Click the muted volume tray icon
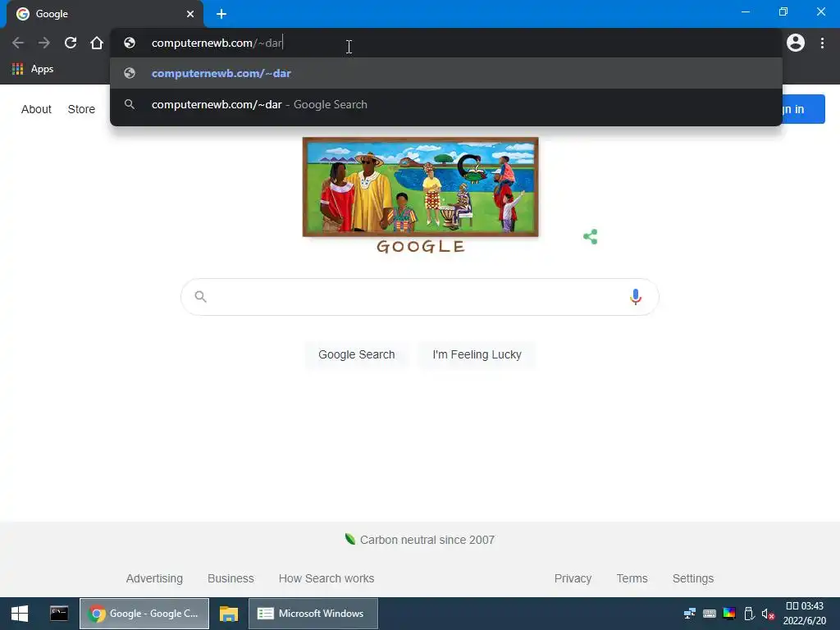 click(x=768, y=614)
